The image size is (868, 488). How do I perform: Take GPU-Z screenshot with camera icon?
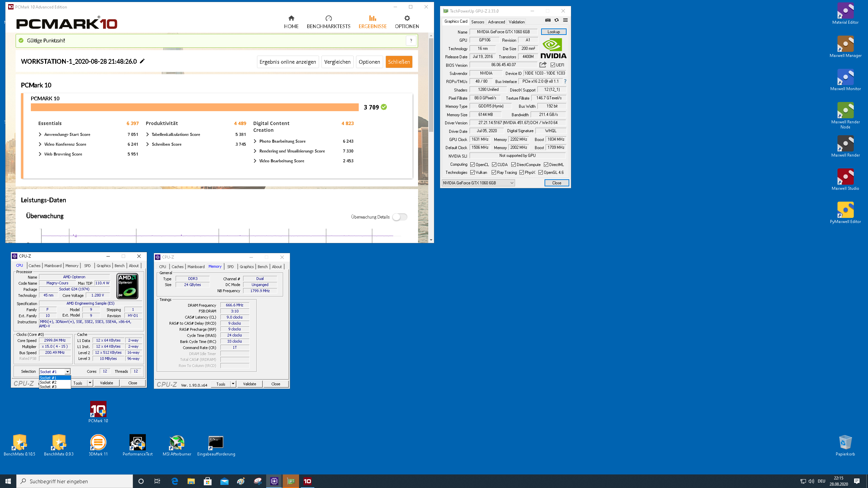click(548, 20)
